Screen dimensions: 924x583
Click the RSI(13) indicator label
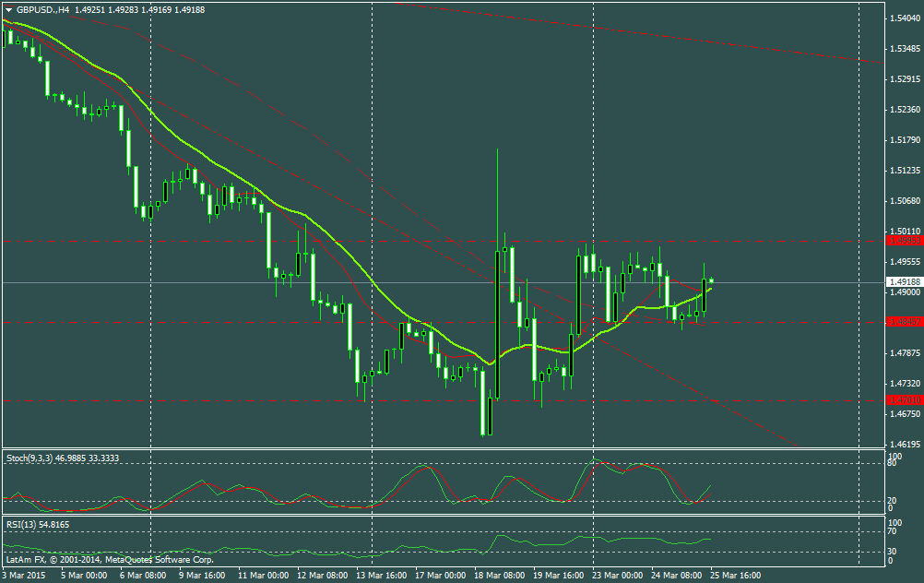[24, 524]
